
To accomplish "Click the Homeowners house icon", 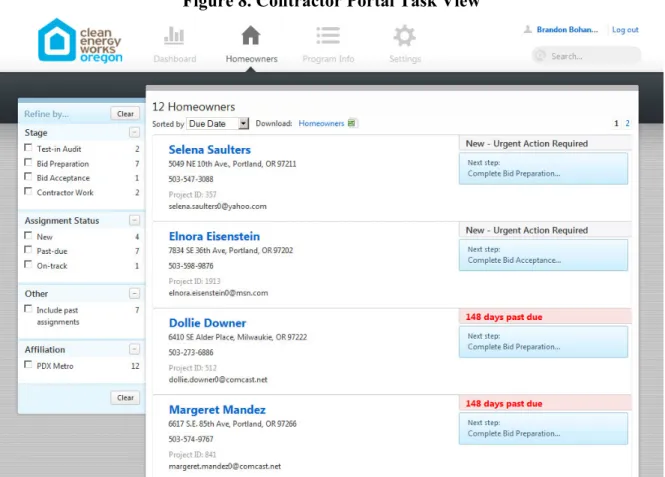I will coord(251,35).
